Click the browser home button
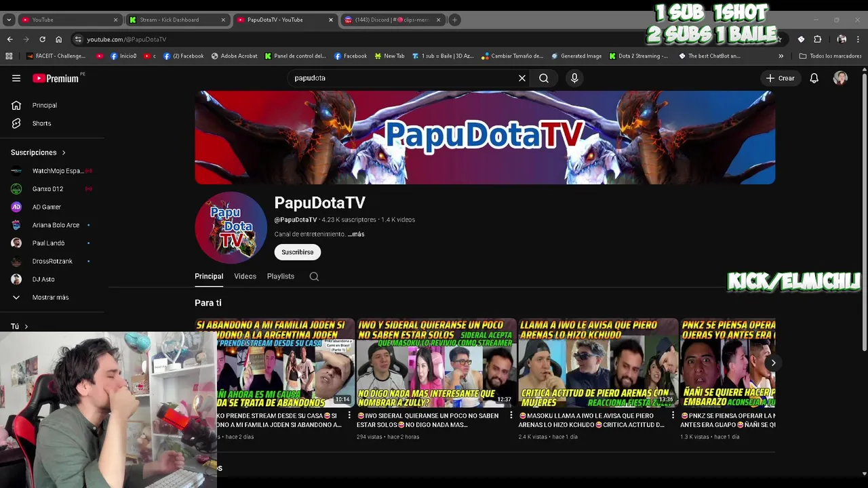The height and width of the screenshot is (488, 868). tap(59, 39)
